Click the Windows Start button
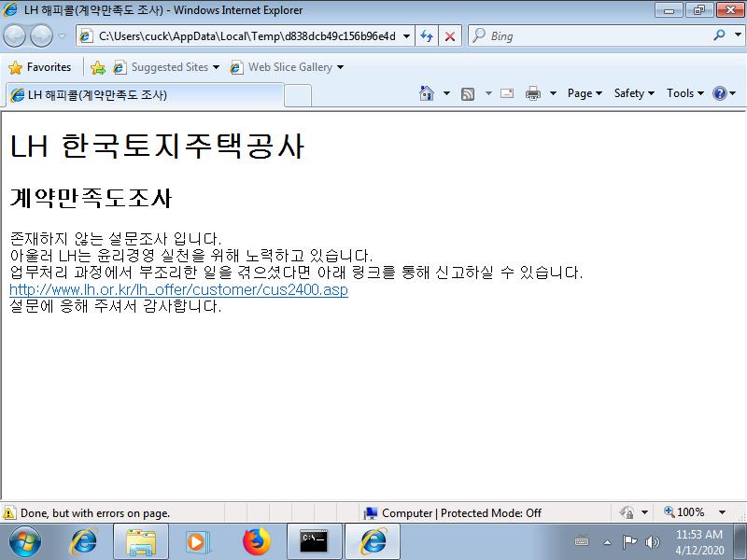This screenshot has height=560, width=747. (25, 541)
